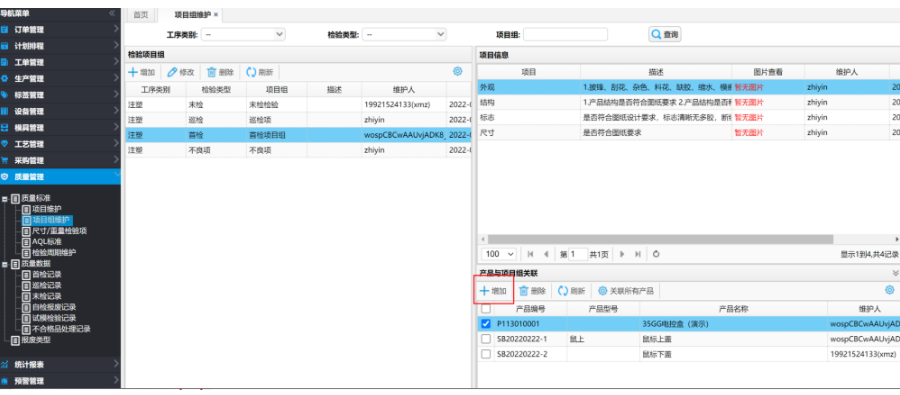Collapse the navigation menu with double-chevron icon

[x=112, y=13]
